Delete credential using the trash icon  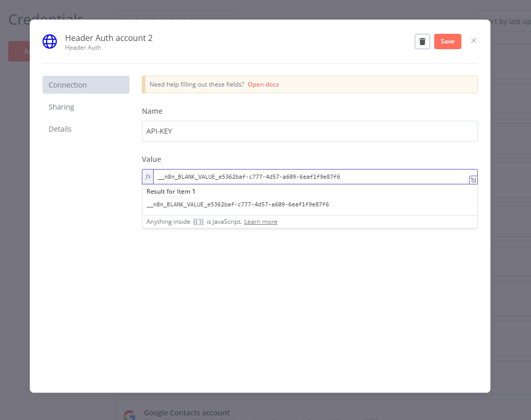(422, 41)
